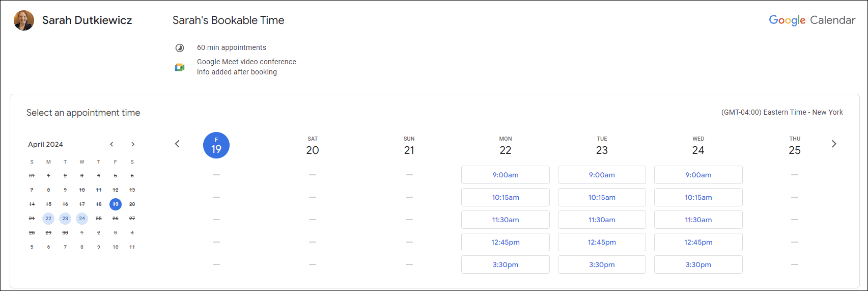868x291 pixels.
Task: Book Tuesday 23 at 9:00am
Action: 602,175
